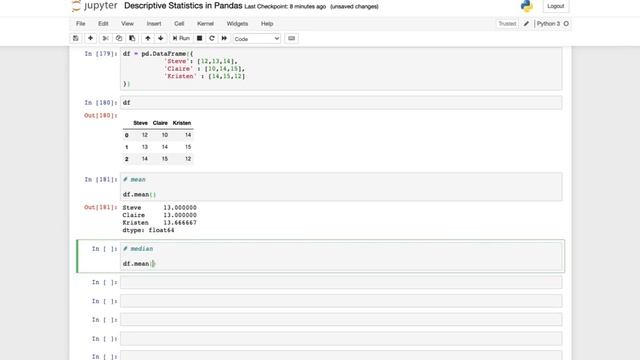Restart kernel and run all icon
Viewport: 640px width, 360px height.
pyautogui.click(x=224, y=38)
